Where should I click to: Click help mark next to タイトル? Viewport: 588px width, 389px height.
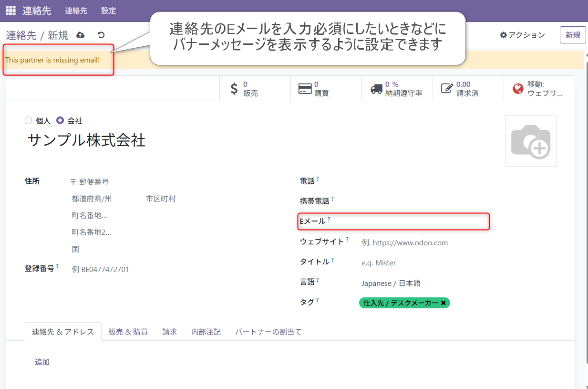(332, 260)
